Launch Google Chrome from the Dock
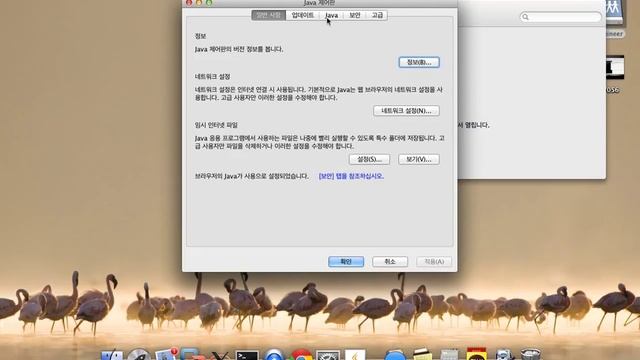Screen dimensions: 640x360 click(x=301, y=355)
